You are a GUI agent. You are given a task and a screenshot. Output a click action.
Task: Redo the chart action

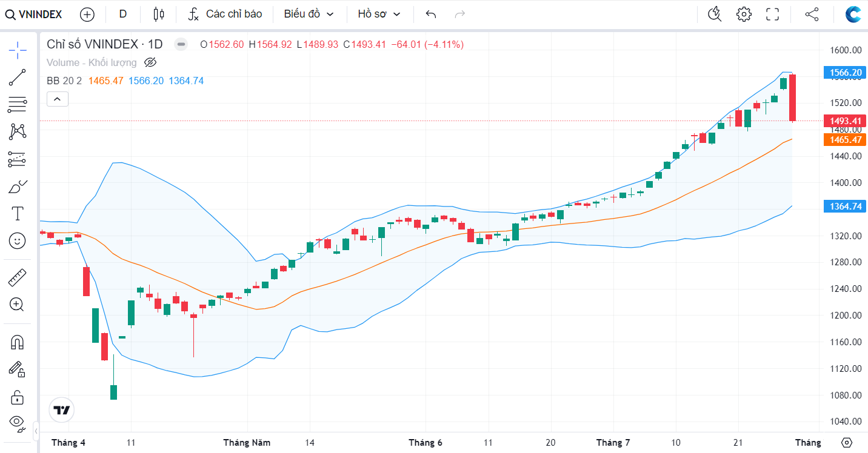click(460, 14)
